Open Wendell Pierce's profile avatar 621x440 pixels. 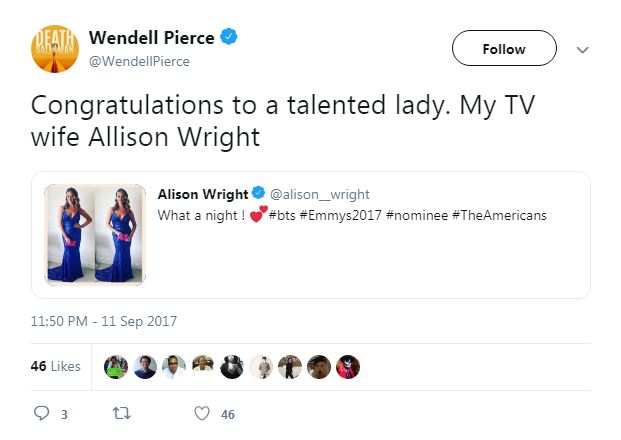pos(52,48)
